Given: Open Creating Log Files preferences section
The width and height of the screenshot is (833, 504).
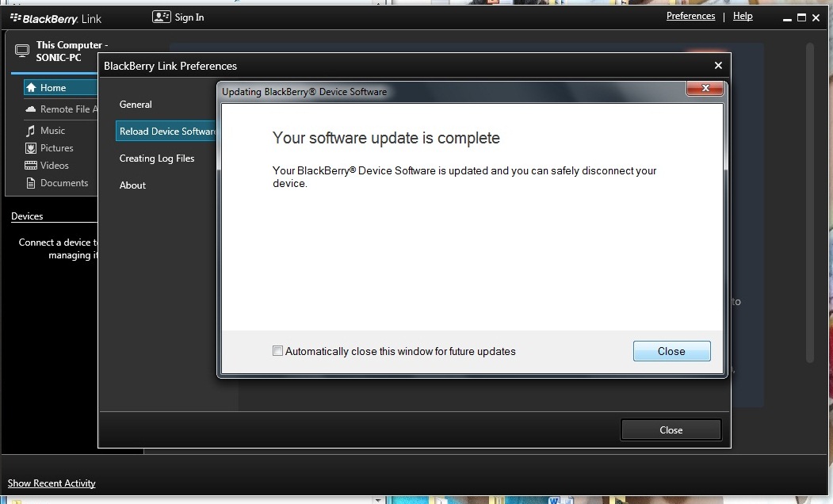Looking at the screenshot, I should [x=157, y=158].
